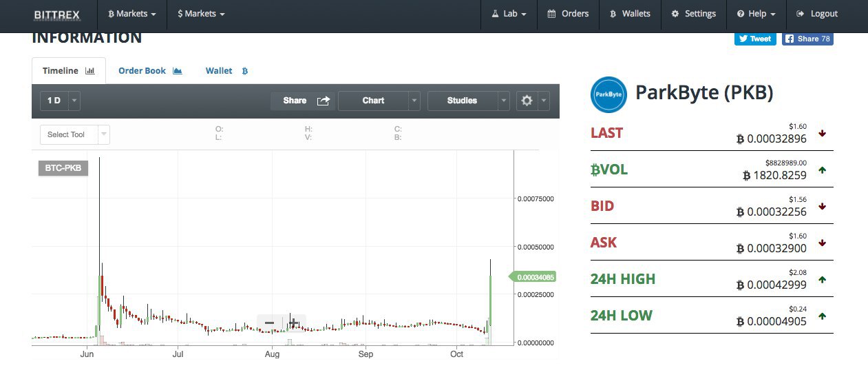Switch to the Order Book tab
868x377 pixels.
pos(150,71)
